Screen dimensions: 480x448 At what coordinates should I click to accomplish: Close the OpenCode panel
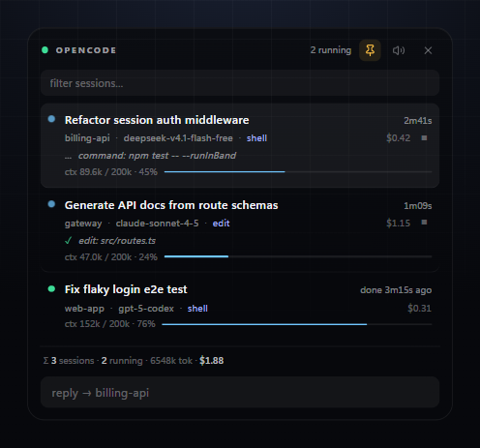[428, 50]
